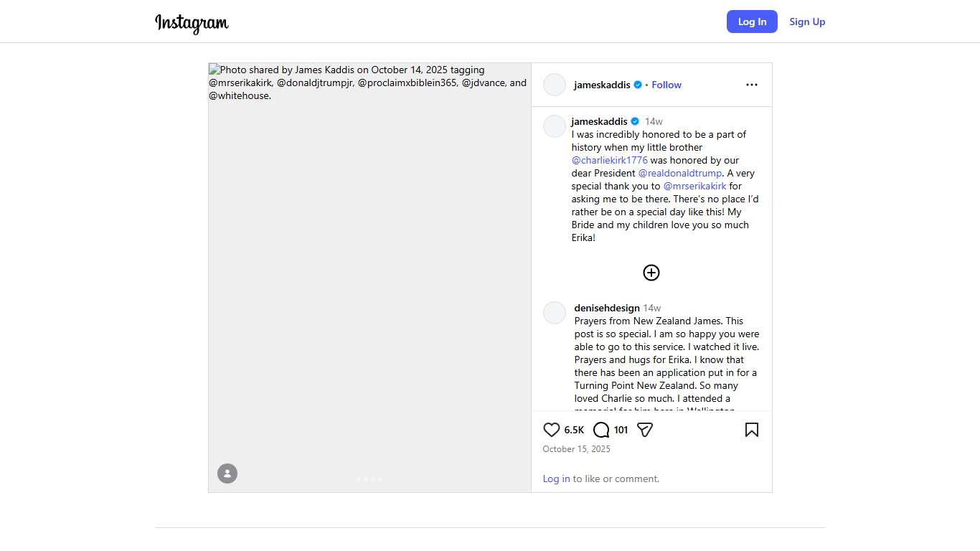Image resolution: width=980 pixels, height=551 pixels.
Task: Open the three-dot more options menu
Action: tap(751, 85)
